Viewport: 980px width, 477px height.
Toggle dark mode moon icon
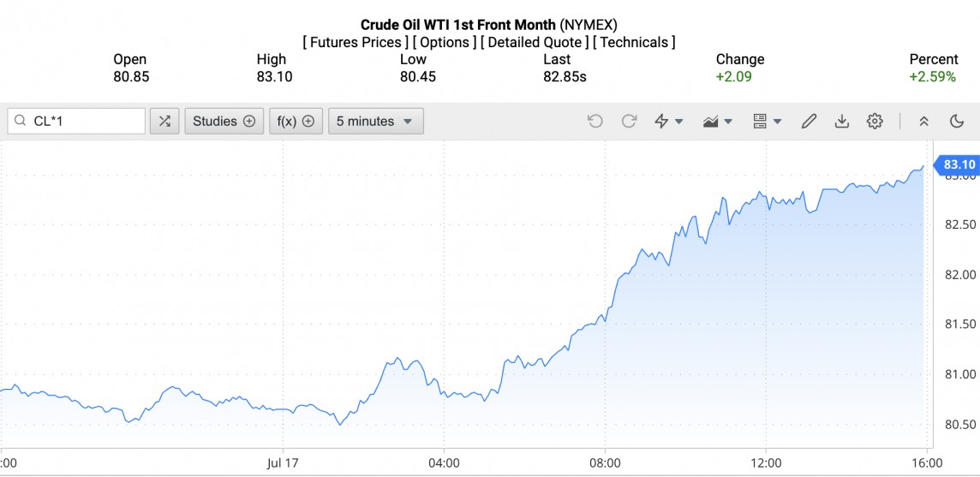[x=957, y=122]
